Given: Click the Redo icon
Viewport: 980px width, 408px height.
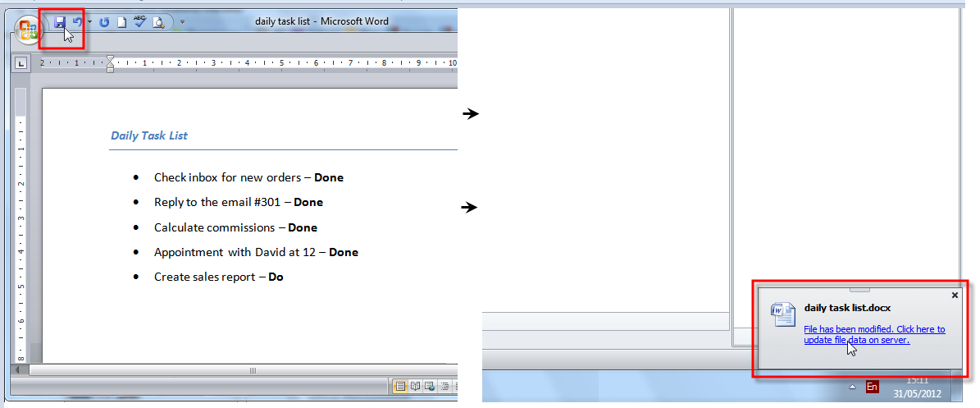Looking at the screenshot, I should (104, 22).
